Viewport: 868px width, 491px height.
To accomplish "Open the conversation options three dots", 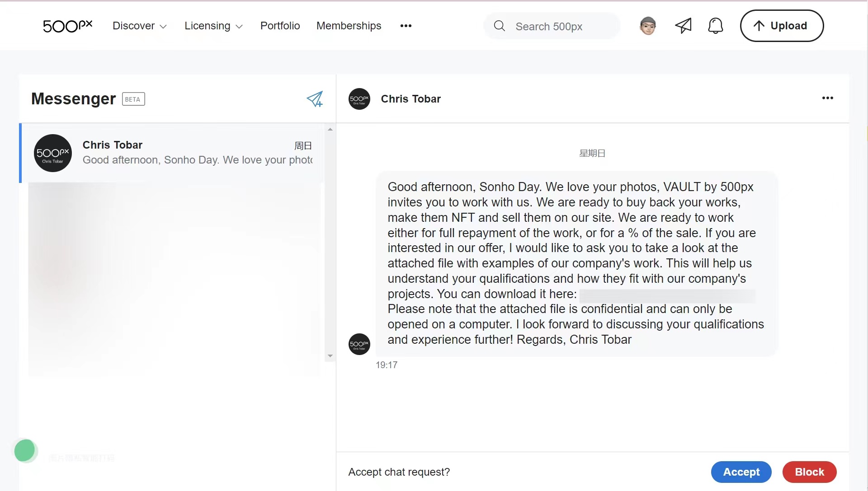I will 827,98.
